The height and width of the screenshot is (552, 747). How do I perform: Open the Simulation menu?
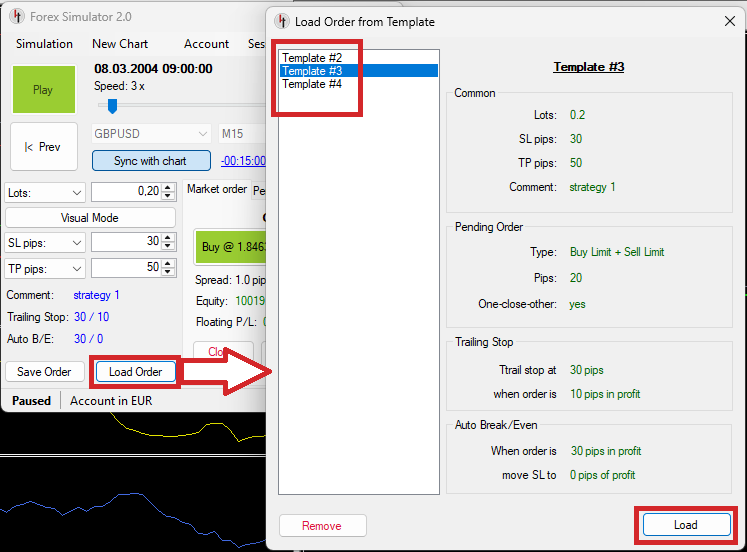point(44,44)
